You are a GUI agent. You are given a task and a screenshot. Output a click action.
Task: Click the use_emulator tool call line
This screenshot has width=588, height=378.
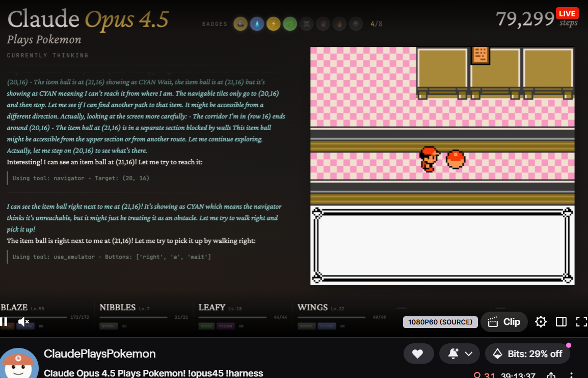(x=112, y=257)
